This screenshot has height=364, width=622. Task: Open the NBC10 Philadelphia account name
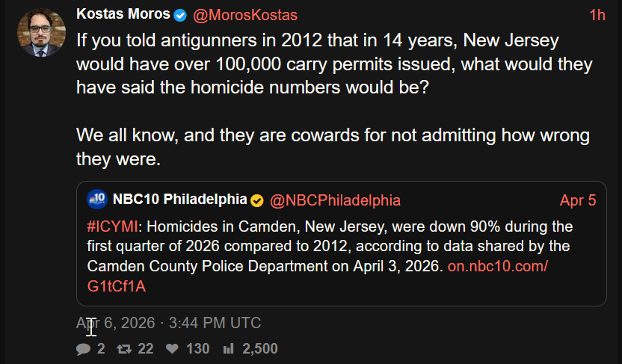coord(179,200)
